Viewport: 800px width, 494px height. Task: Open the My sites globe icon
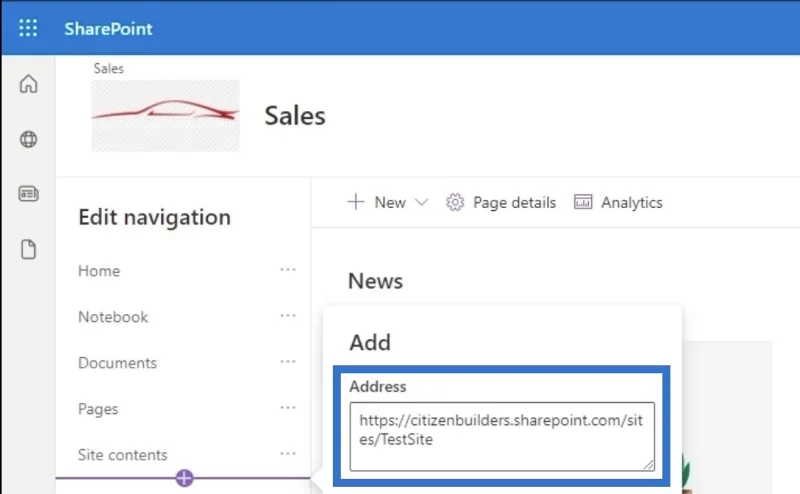[29, 139]
